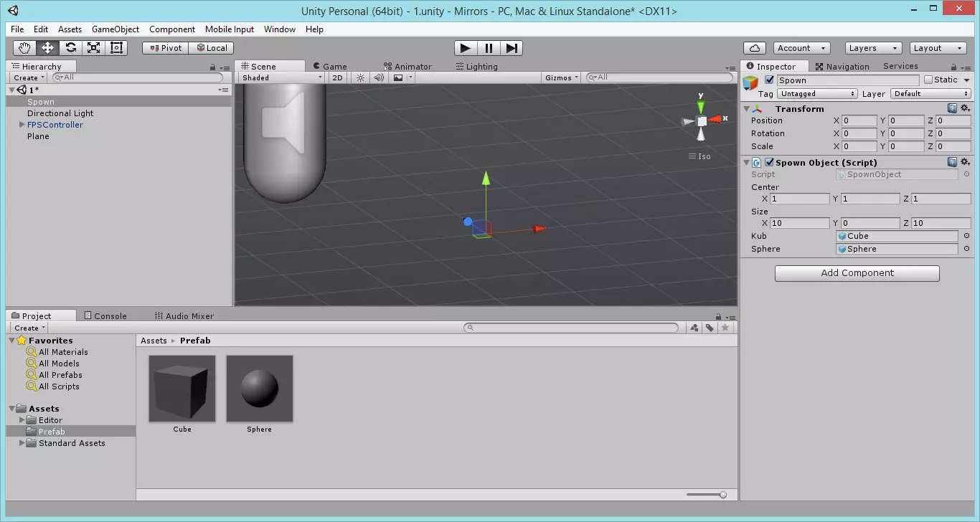Select the Hand tool in toolbar
Viewport: 980px width, 522px height.
point(24,48)
